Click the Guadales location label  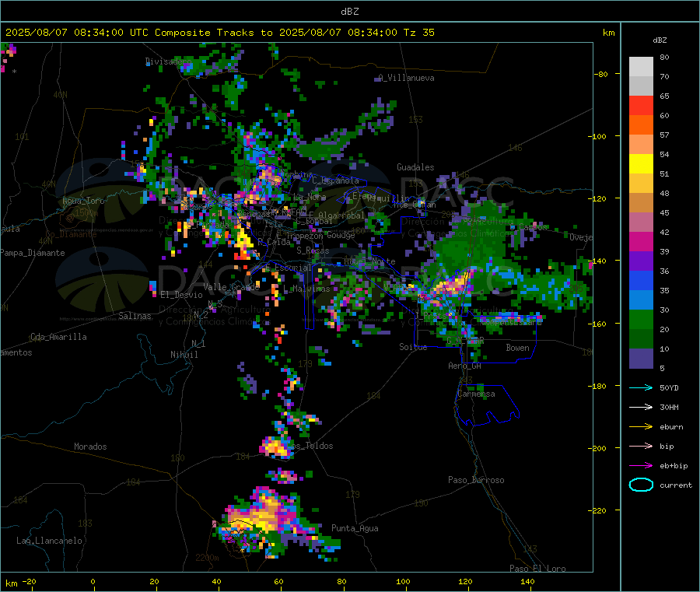(x=415, y=167)
